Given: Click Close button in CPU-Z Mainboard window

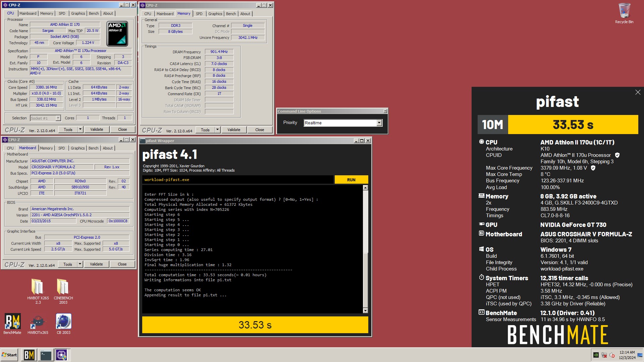Looking at the screenshot, I should (122, 264).
